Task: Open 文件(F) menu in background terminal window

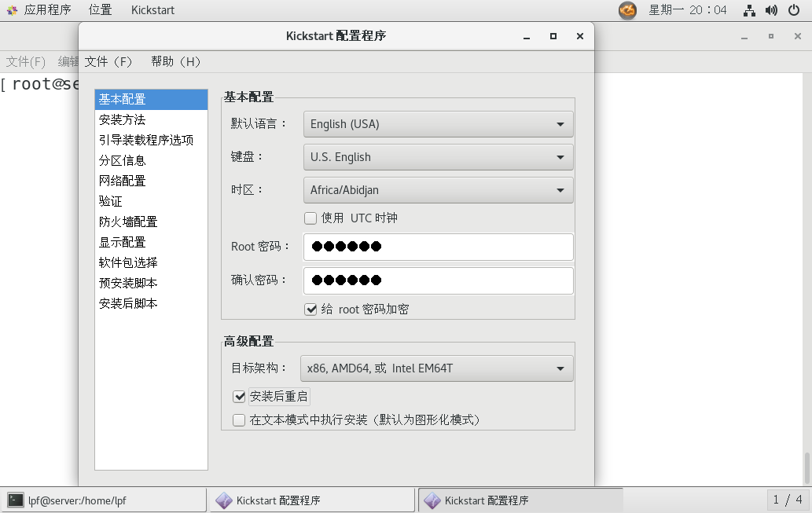Action: tap(26, 61)
